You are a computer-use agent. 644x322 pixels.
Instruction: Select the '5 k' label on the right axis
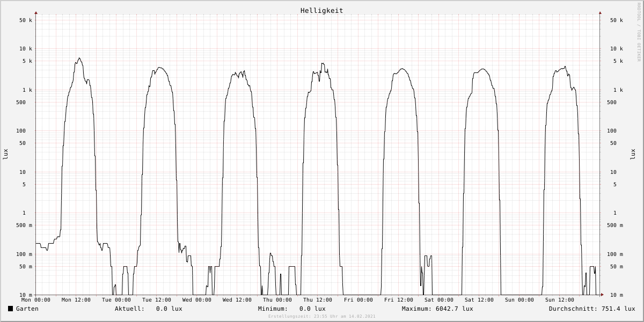pyautogui.click(x=618, y=61)
